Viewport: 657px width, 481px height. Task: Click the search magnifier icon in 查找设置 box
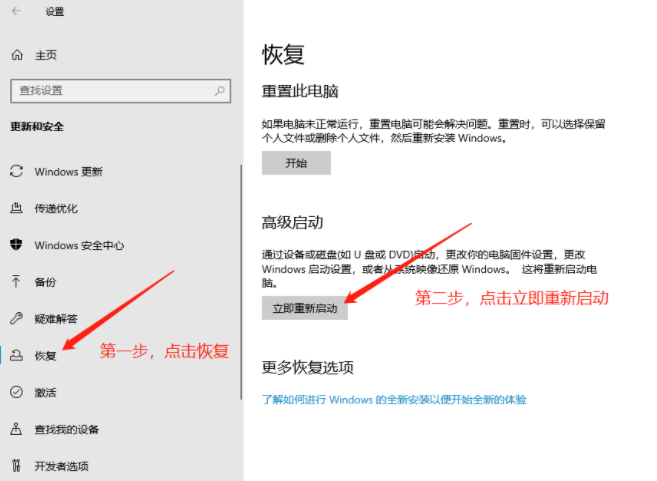[220, 91]
